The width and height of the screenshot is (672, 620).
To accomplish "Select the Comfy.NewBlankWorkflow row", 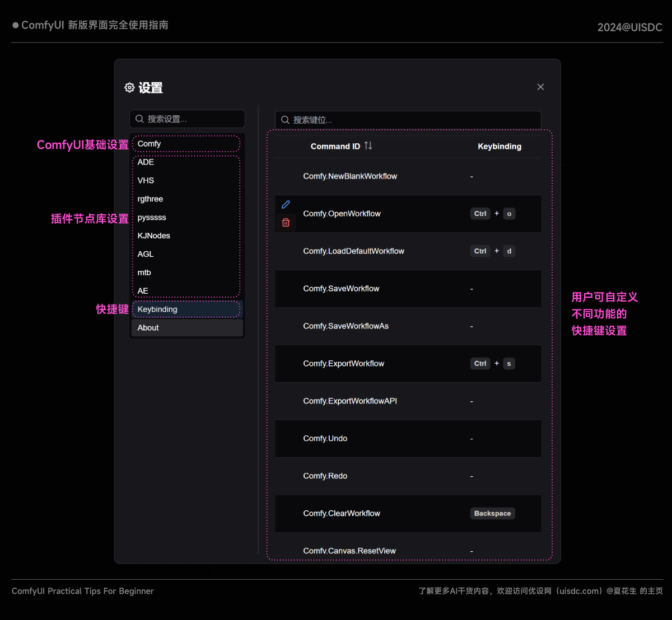I will 408,176.
